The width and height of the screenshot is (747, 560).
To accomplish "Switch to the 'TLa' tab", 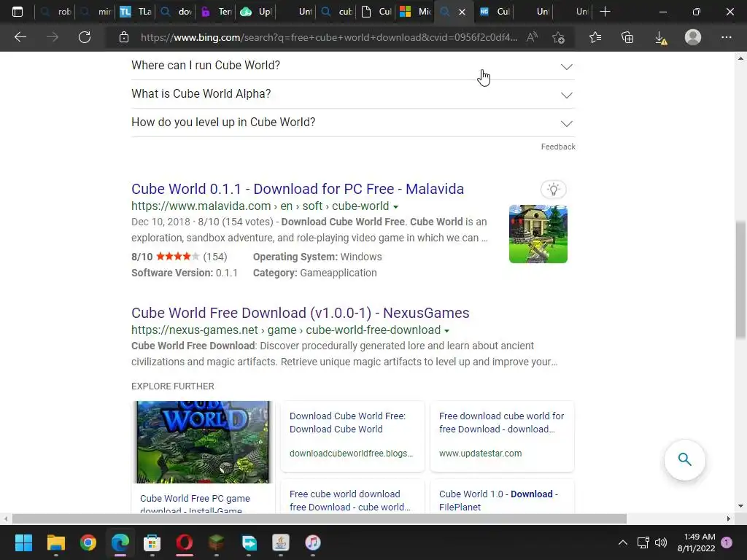I will pos(135,12).
